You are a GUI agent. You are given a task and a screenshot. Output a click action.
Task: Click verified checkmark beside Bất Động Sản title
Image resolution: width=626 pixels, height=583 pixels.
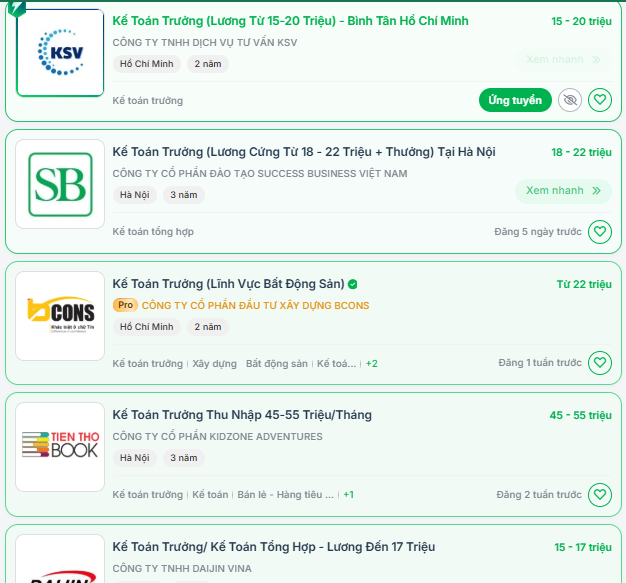(x=353, y=284)
